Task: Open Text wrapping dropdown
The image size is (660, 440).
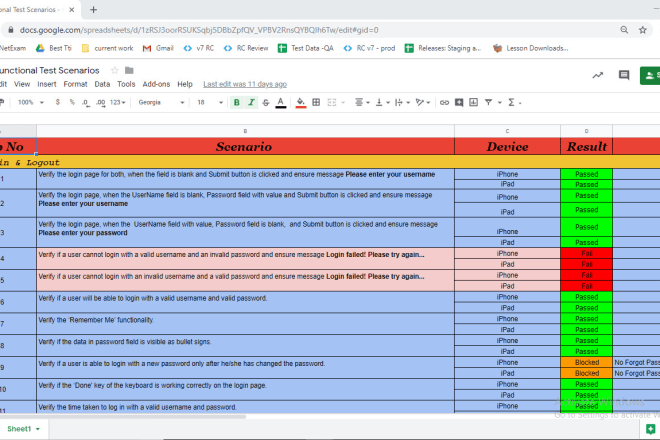Action: [402, 102]
